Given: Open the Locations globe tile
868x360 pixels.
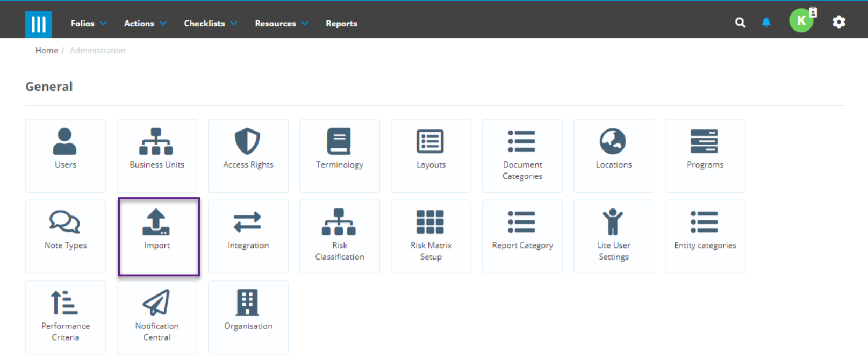Looking at the screenshot, I should [x=614, y=156].
